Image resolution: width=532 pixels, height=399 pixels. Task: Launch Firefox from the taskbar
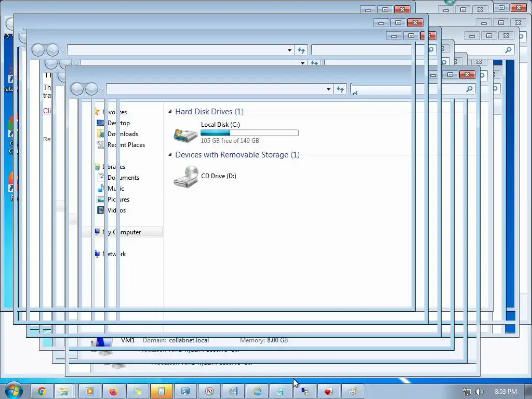coord(113,392)
